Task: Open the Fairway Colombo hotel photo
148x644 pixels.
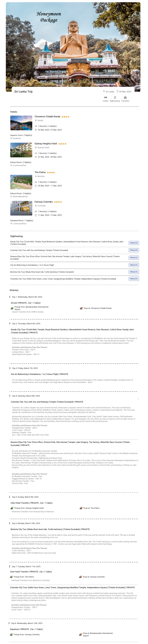Action: (x=21, y=208)
